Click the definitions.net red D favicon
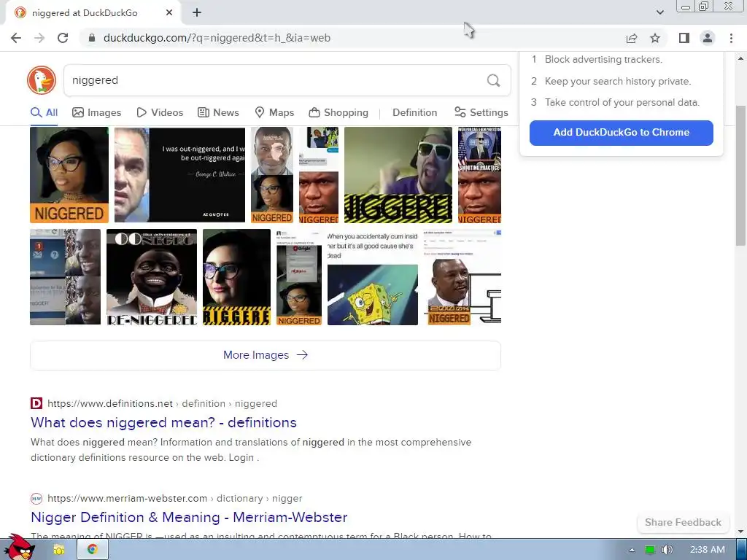 [x=36, y=403]
